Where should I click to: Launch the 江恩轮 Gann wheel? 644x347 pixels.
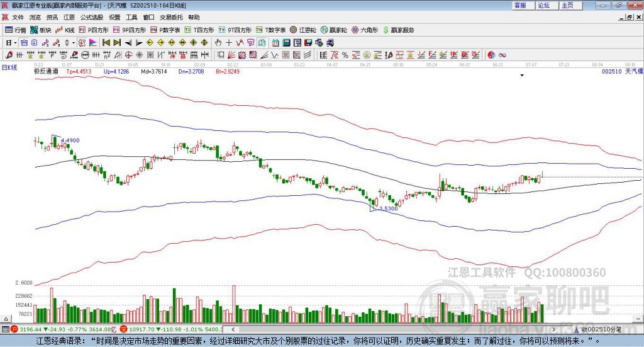[303, 30]
